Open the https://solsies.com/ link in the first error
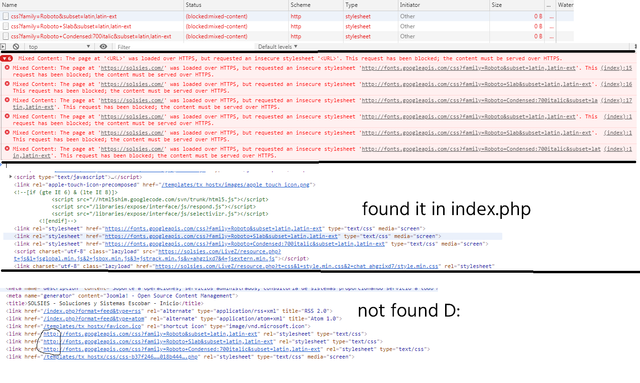The width and height of the screenshot is (640, 383). tap(132, 68)
